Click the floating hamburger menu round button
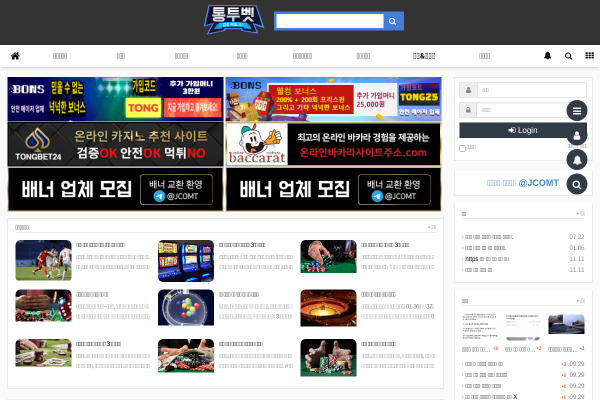The width and height of the screenshot is (600, 400). tap(577, 111)
